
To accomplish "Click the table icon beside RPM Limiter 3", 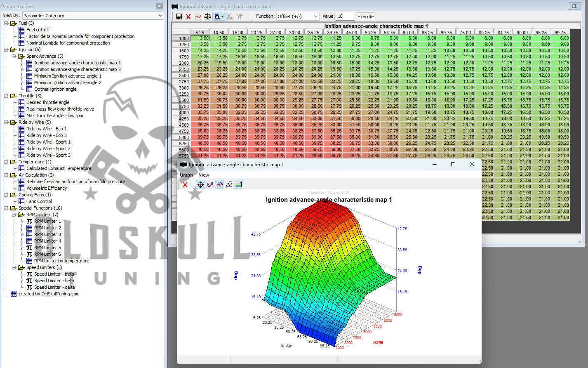I will [x=29, y=234].
